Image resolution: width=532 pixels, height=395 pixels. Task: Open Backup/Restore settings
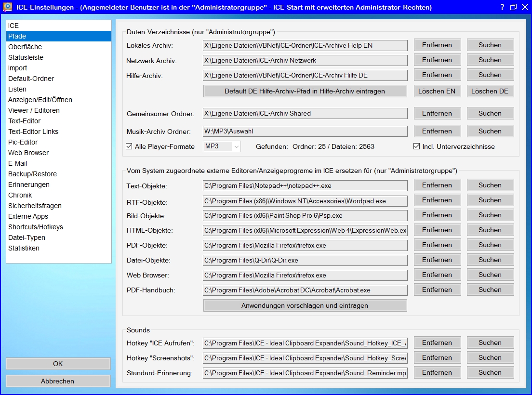coord(59,174)
